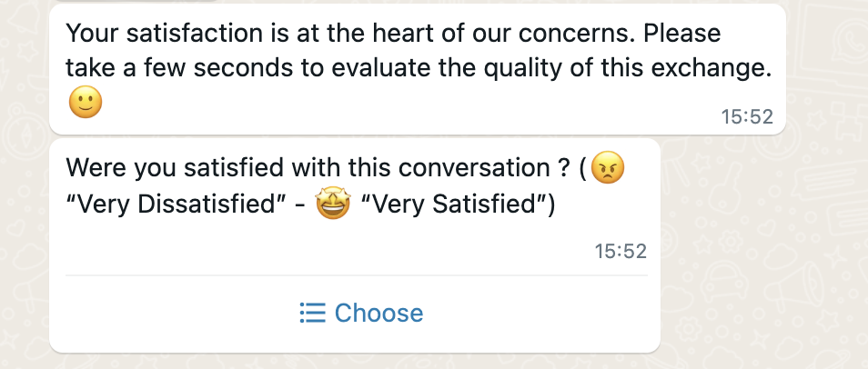Click the smiling face emoji
The width and height of the screenshot is (868, 369).
point(86,103)
